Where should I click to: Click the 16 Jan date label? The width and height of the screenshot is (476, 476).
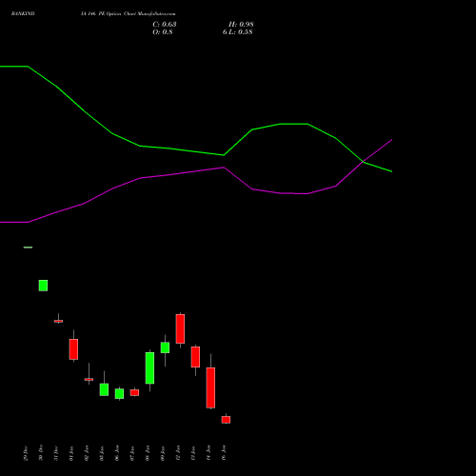tap(224, 453)
